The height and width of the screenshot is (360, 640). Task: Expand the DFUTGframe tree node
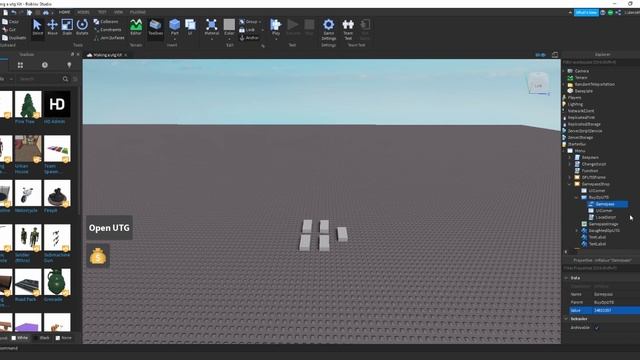coord(570,178)
